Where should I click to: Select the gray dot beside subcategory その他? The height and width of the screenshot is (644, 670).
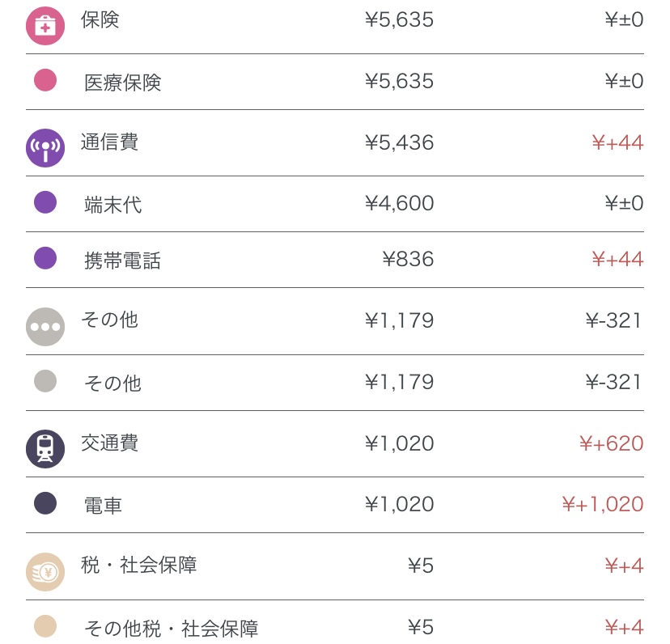45,381
